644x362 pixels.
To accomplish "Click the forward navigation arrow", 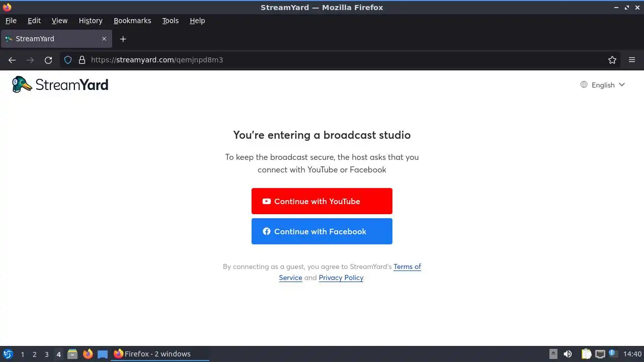I will coord(30,60).
